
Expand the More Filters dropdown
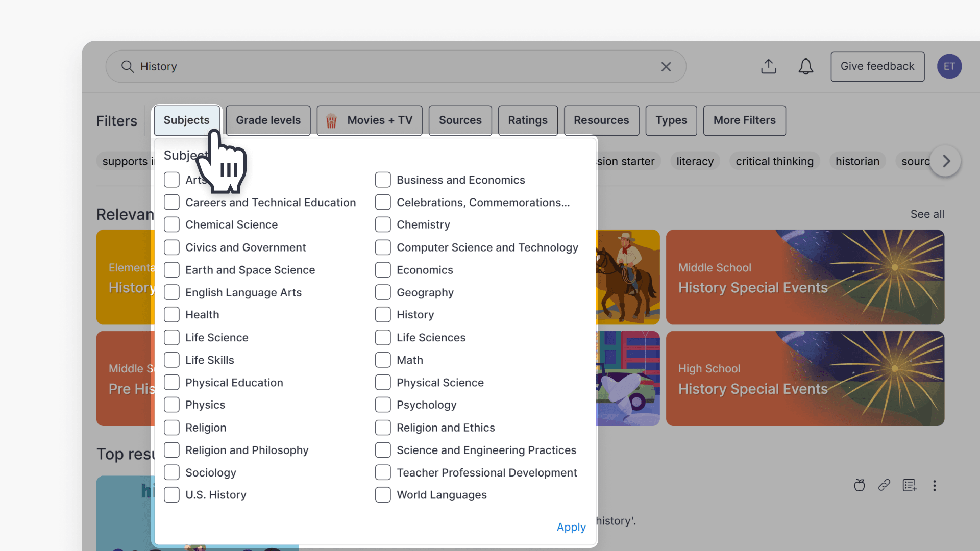click(744, 120)
